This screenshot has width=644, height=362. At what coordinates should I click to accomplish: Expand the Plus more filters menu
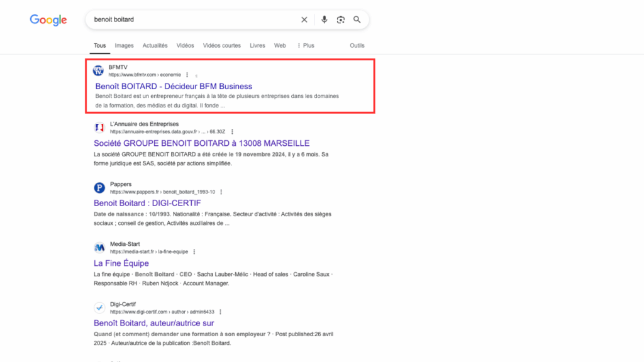306,45
